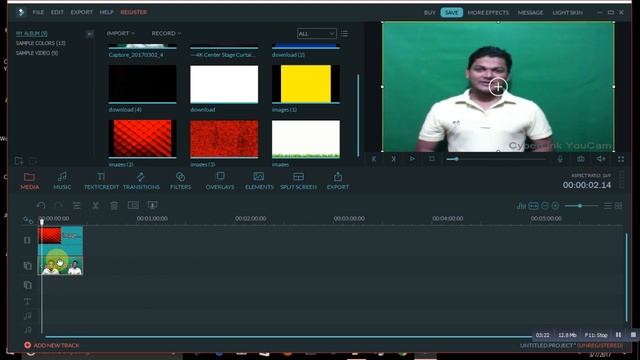Click the redo arrow icon
The height and width of the screenshot is (360, 640).
click(x=58, y=205)
